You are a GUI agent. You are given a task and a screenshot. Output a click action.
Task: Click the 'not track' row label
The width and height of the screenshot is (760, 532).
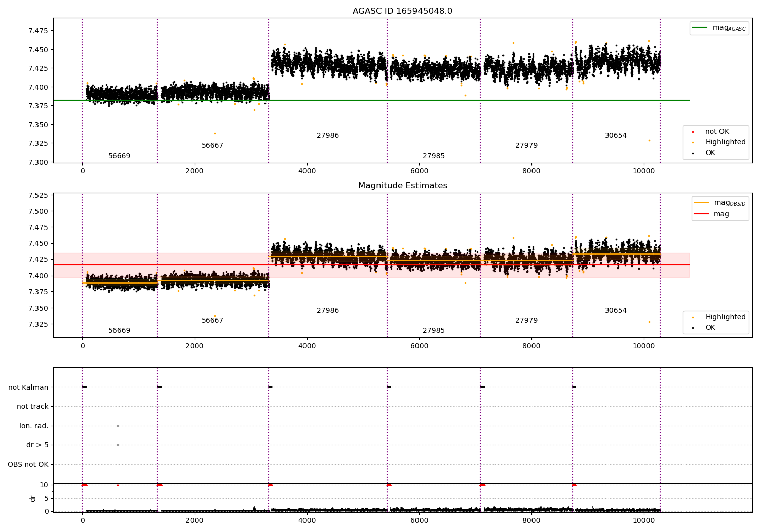tap(32, 407)
